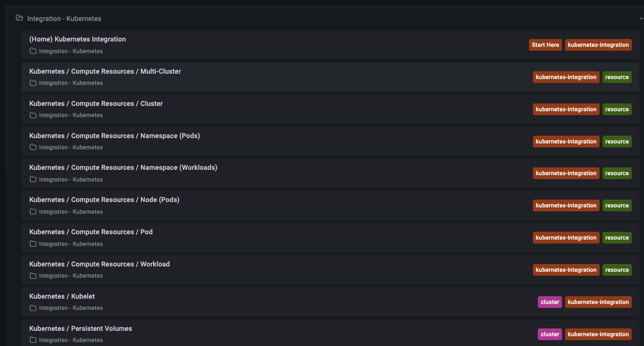Click the Start Here tag
This screenshot has height=346, width=644.
pyautogui.click(x=546, y=45)
